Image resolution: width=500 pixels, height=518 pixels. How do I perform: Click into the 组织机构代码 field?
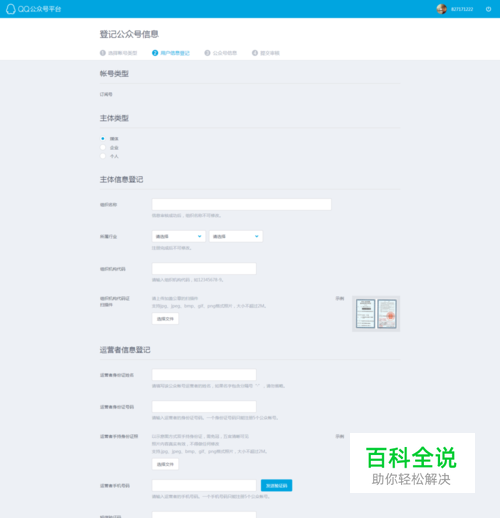(x=204, y=269)
